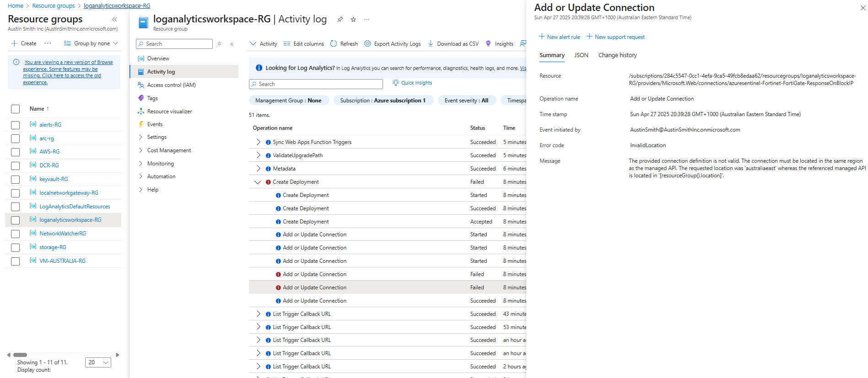Export Activity Logs via gear icon

tap(367, 44)
